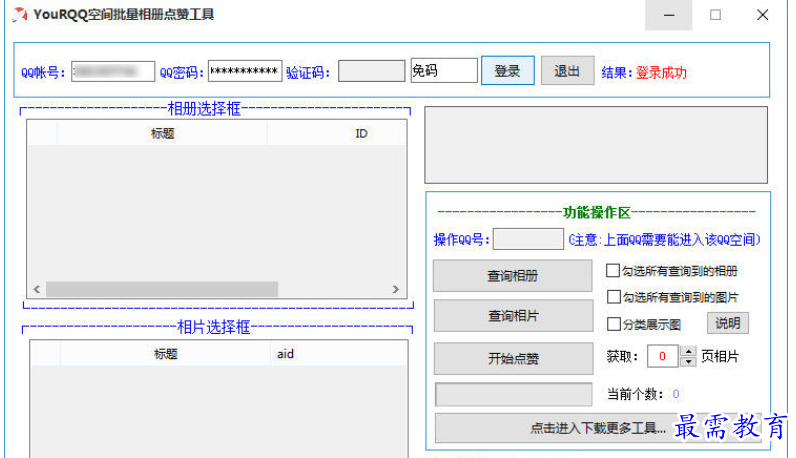Toggle the 分类展示图 checkbox
This screenshot has width=796, height=458.
point(614,324)
